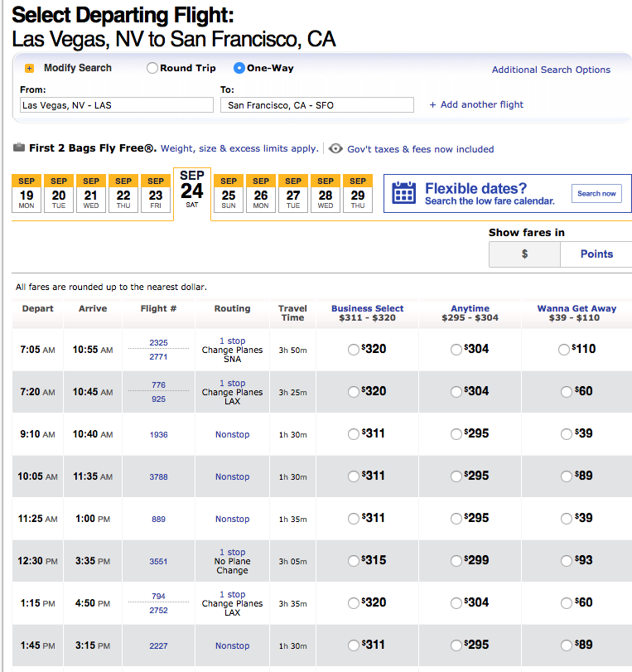Open Weight, size & excess limits apply link
Screen dimensions: 632x672
point(239,148)
